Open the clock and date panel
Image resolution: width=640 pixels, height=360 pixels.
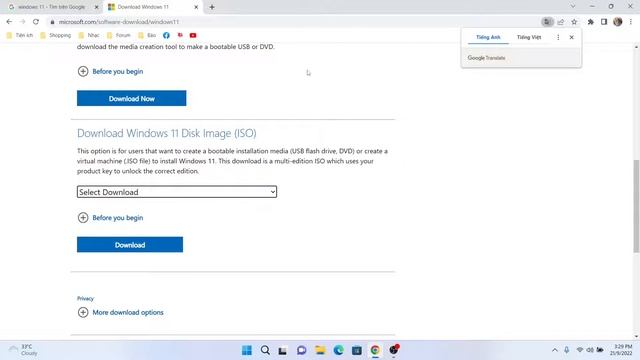(x=621, y=350)
